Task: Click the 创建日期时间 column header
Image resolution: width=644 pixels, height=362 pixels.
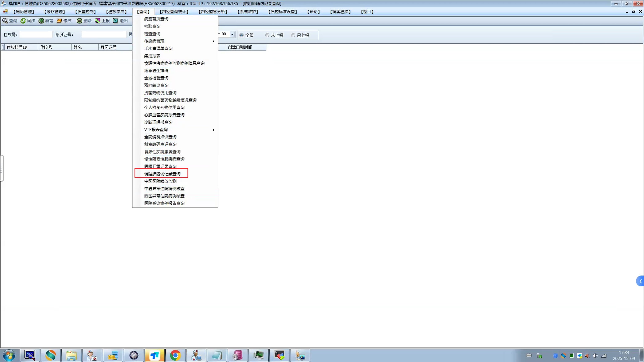Action: pos(240,47)
